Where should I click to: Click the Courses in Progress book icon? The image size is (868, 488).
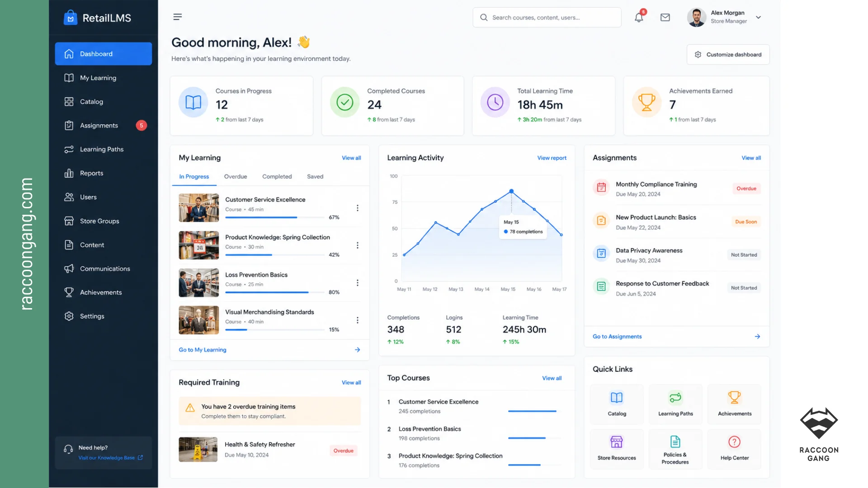(193, 103)
